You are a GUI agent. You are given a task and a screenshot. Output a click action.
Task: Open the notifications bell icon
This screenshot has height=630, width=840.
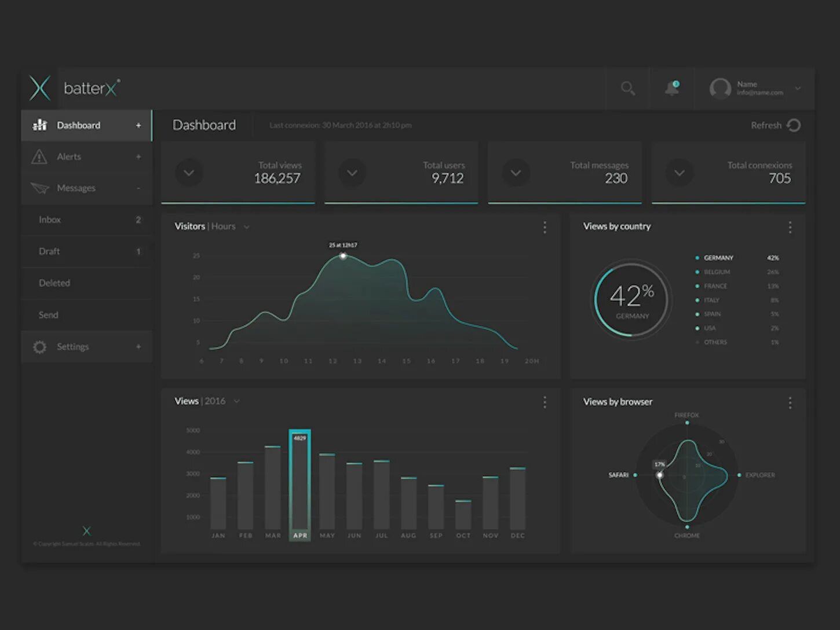(x=672, y=88)
